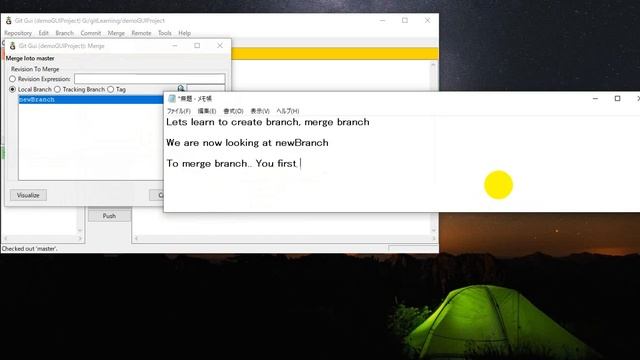
Task: Maximize the Notepad window
Action: (618, 98)
